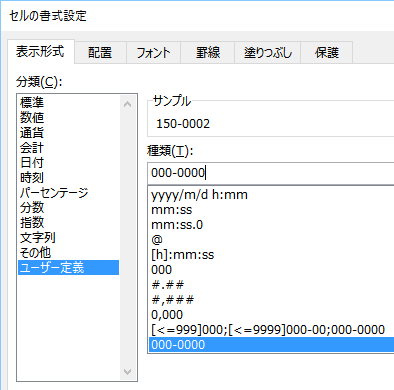Choose the 分数 category
Viewport: 394px width, 390px height.
pyautogui.click(x=68, y=207)
